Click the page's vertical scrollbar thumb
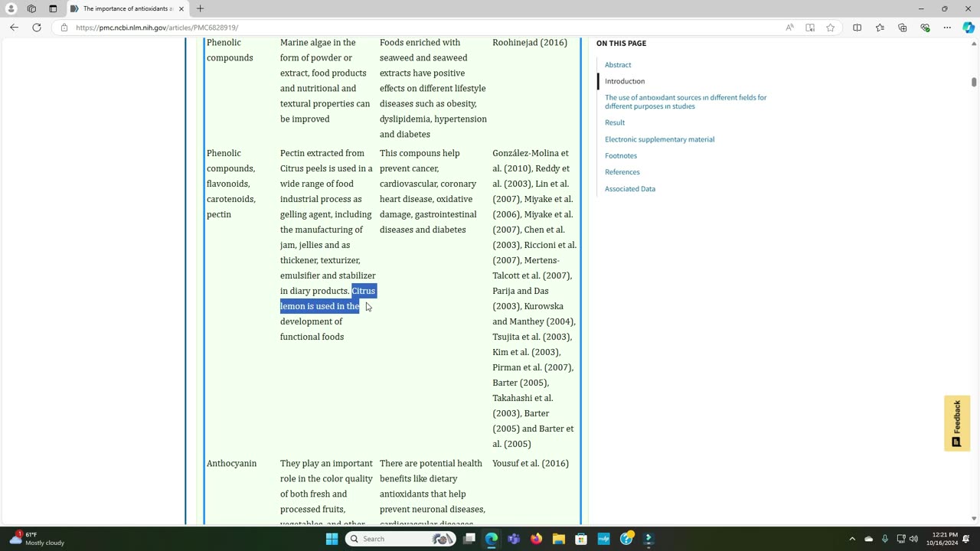This screenshot has width=980, height=551. pyautogui.click(x=974, y=82)
